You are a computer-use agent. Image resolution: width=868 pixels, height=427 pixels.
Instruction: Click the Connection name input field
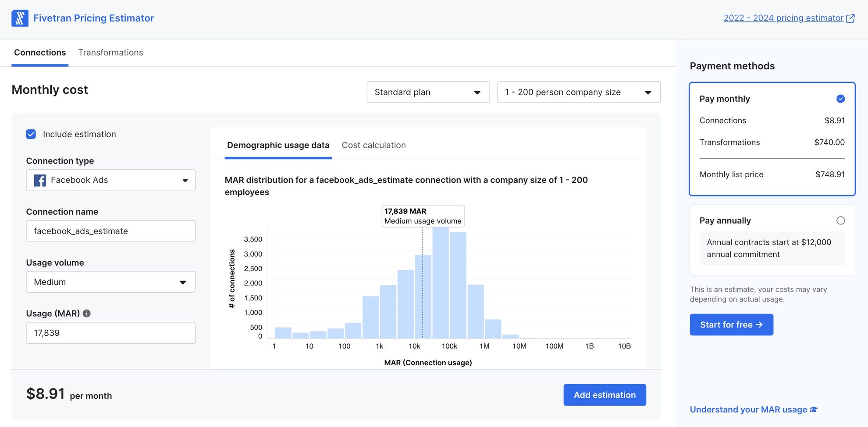[x=111, y=231]
